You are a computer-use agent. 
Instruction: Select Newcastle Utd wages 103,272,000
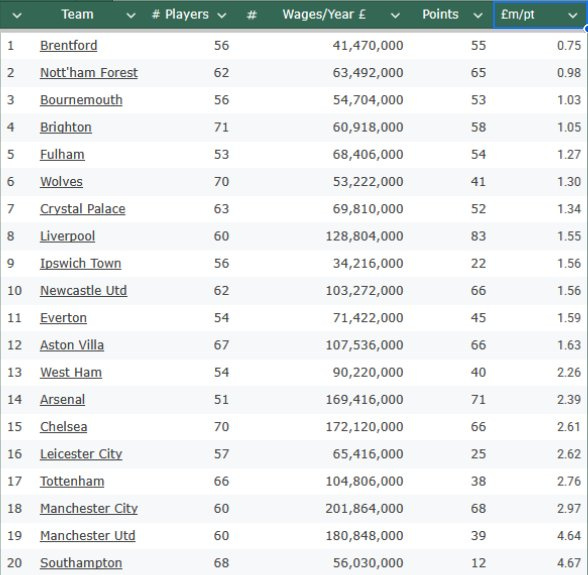[x=364, y=291]
